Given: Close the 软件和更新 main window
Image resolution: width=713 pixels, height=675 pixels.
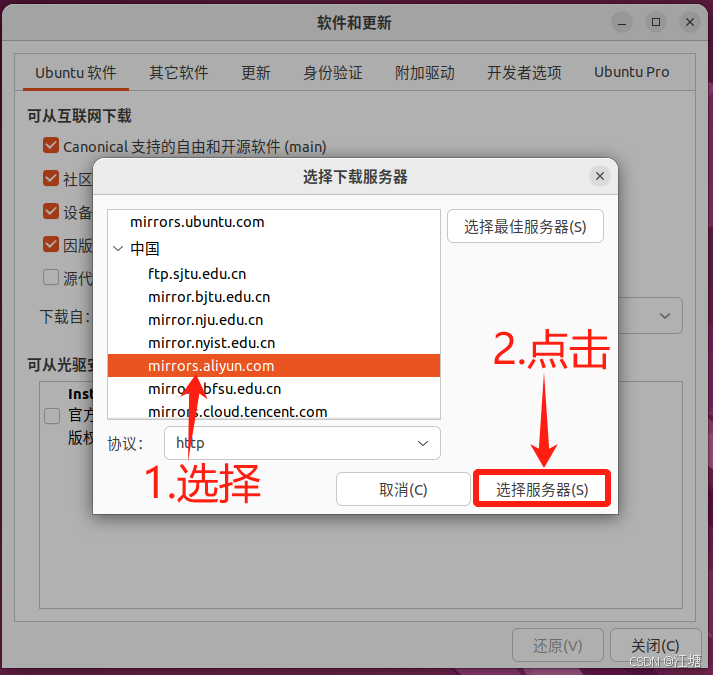Looking at the screenshot, I should coord(690,22).
